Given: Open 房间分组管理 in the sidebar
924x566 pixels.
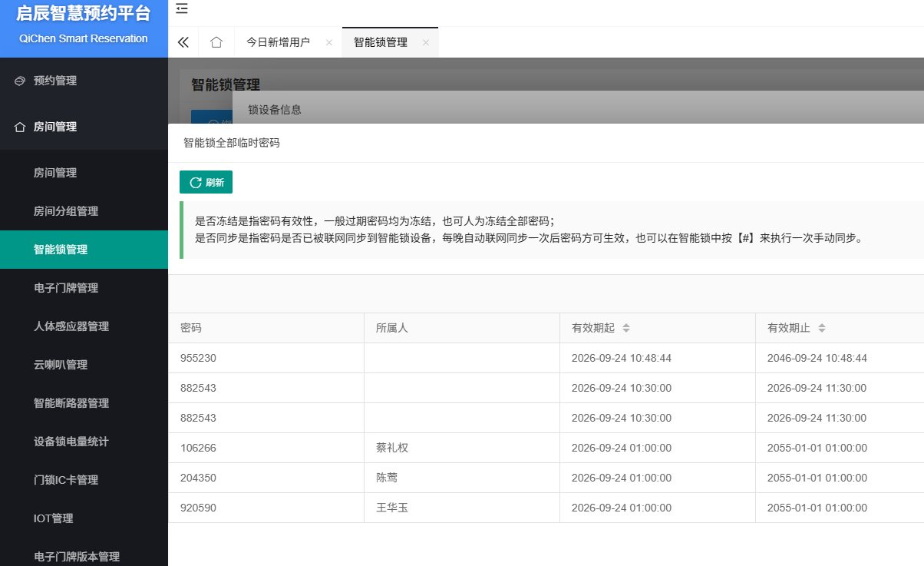Looking at the screenshot, I should coord(84,211).
